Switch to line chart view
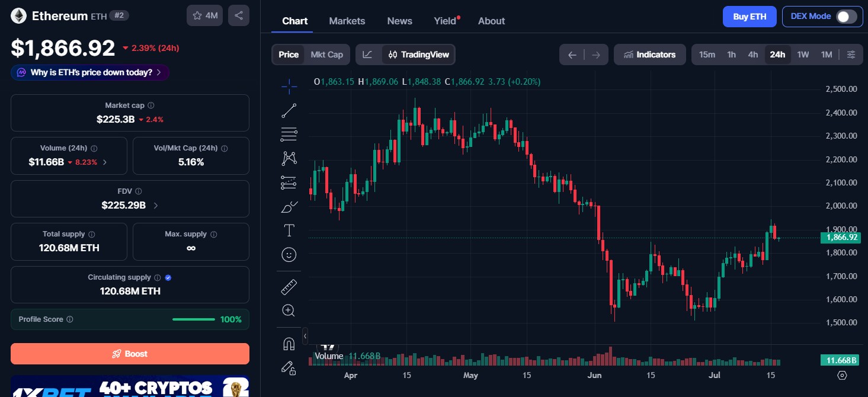Viewport: 868px width, 397px height. pyautogui.click(x=367, y=55)
